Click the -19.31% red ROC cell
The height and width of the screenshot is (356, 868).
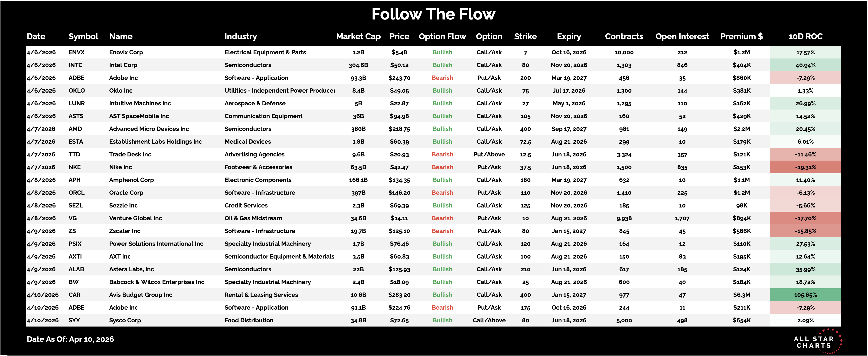[x=805, y=167]
